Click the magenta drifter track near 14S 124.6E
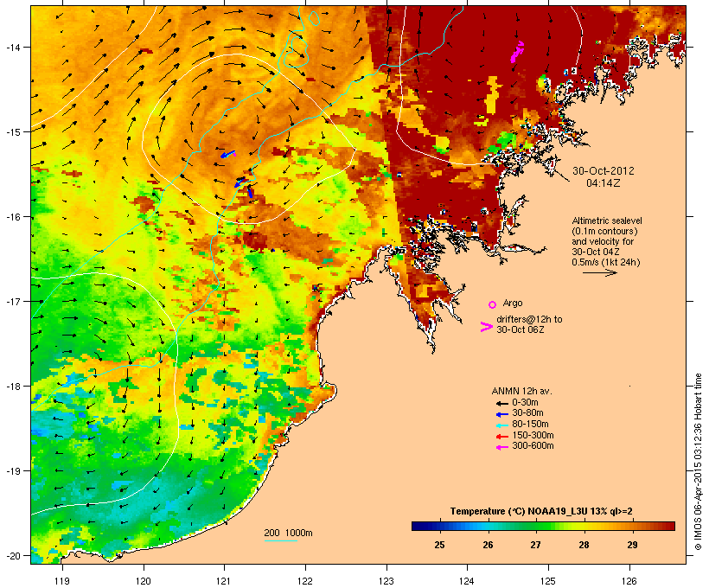The image size is (709, 588). point(517,52)
